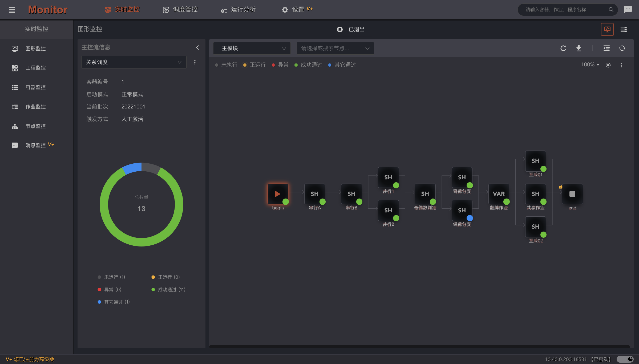Viewport: 639px width, 364px height.
Task: Open 容器监控 in sidebar
Action: 35,87
